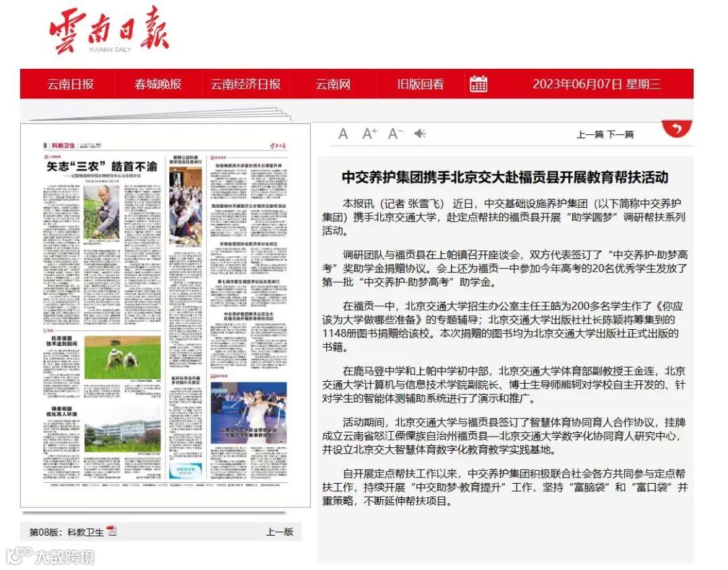728x570 pixels.
Task: Decrease font size with the A- icon
Action: 395,134
